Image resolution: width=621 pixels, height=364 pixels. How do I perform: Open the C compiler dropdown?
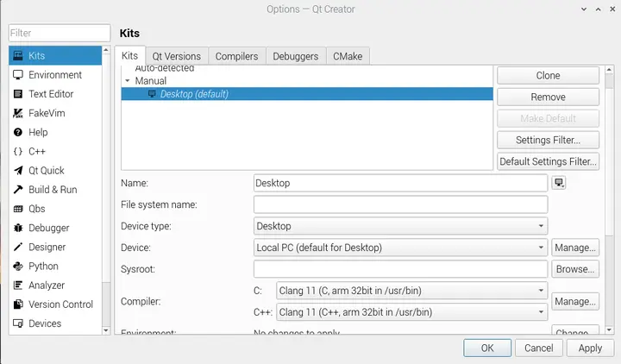(411, 291)
